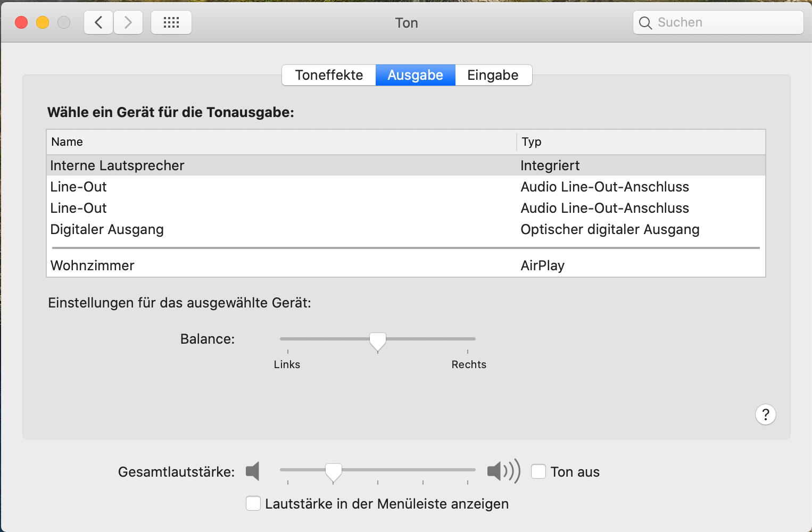Select Interne Lautsprecher output device

117,165
